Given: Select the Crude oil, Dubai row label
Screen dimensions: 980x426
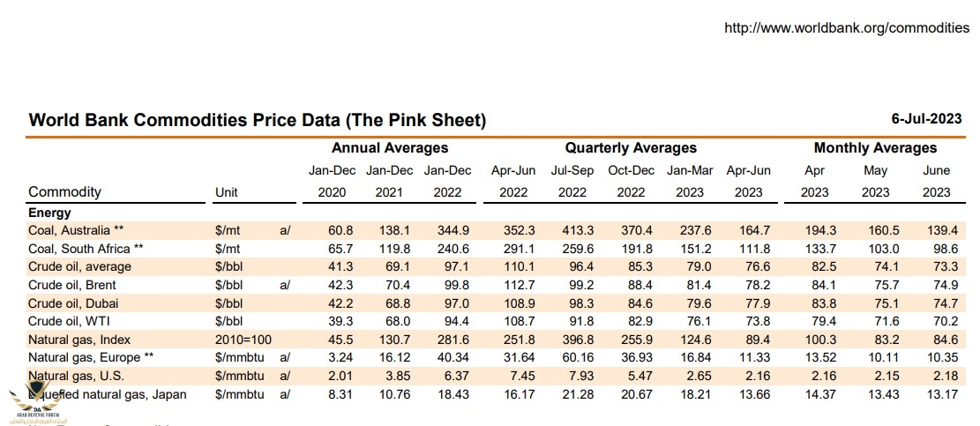Looking at the screenshot, I should click(72, 303).
